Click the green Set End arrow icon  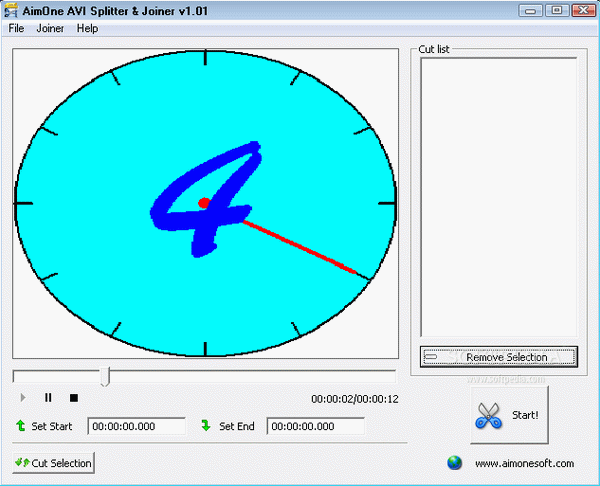(206, 426)
